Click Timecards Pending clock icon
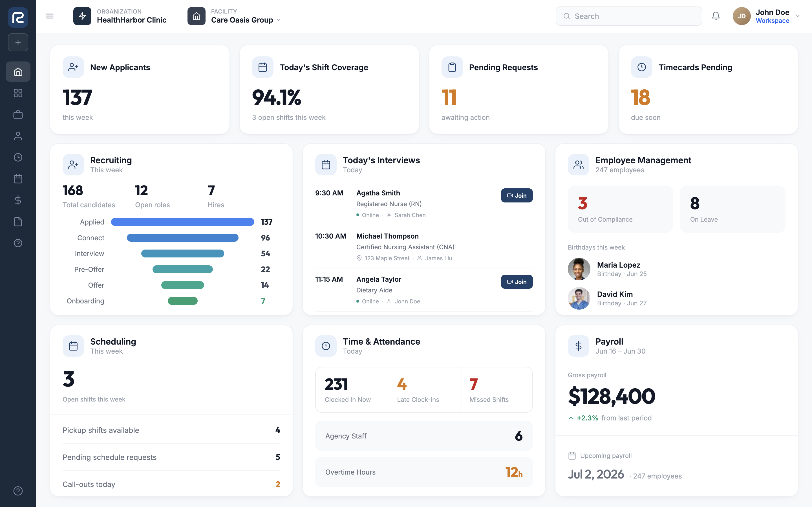Viewport: 812px width, 507px height. [641, 67]
